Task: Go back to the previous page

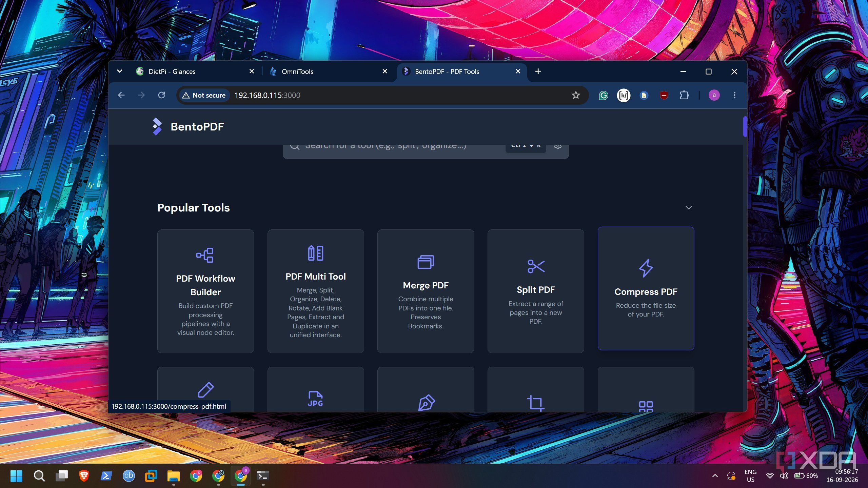Action: click(121, 95)
